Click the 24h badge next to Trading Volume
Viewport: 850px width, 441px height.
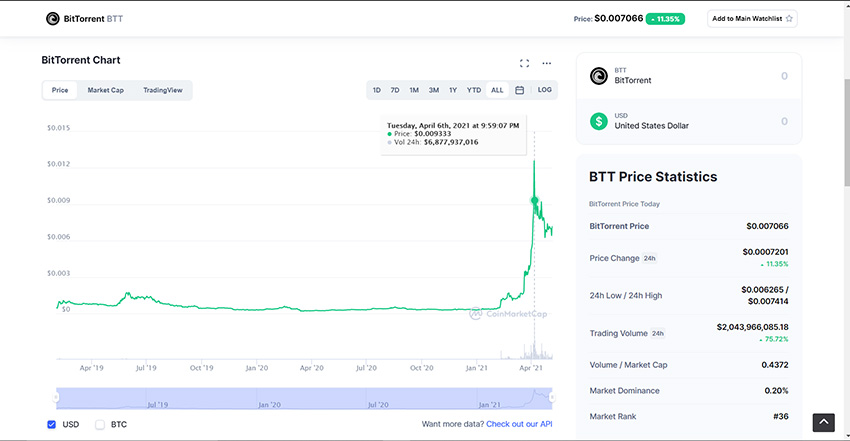click(658, 334)
